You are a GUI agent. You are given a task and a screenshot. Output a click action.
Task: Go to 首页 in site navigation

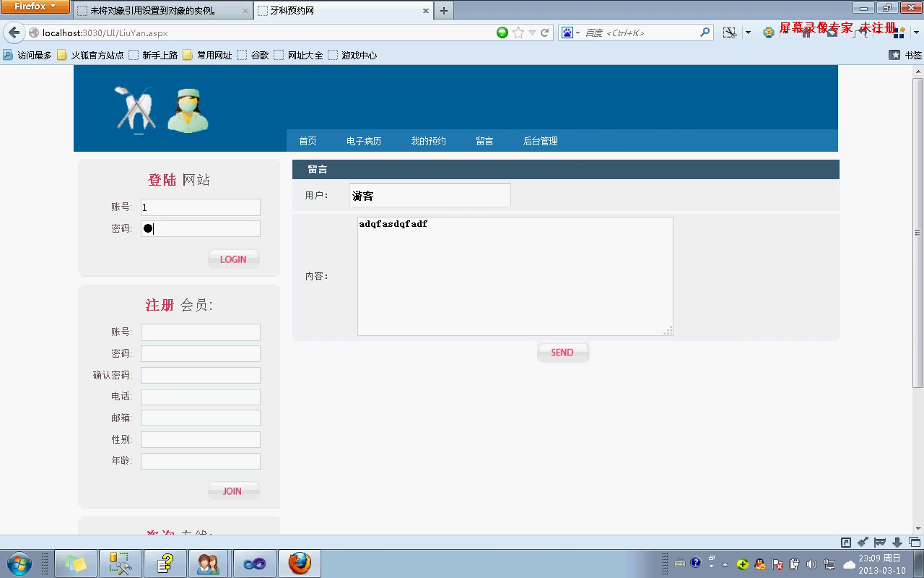point(308,141)
